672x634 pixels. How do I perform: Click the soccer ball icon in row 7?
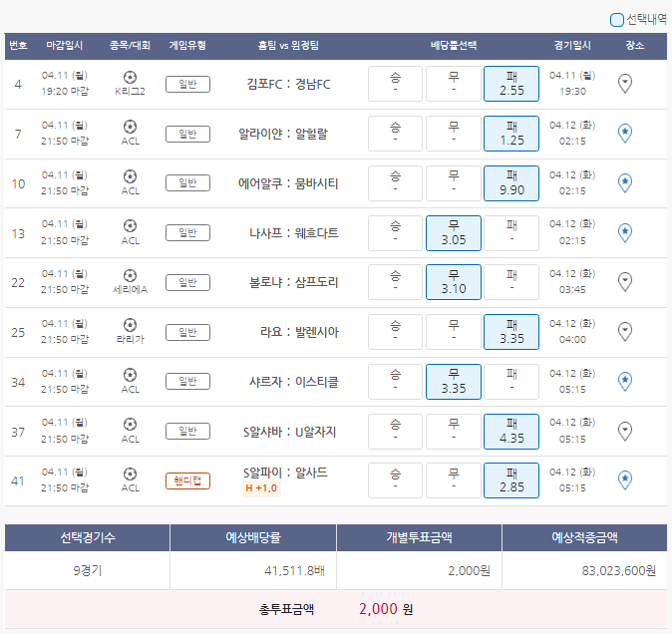(x=130, y=127)
